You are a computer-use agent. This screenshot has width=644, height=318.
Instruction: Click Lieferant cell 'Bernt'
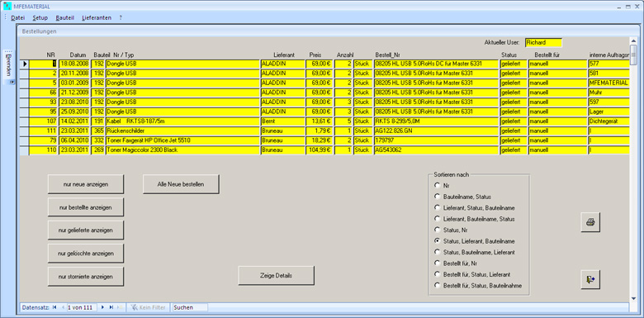point(282,121)
